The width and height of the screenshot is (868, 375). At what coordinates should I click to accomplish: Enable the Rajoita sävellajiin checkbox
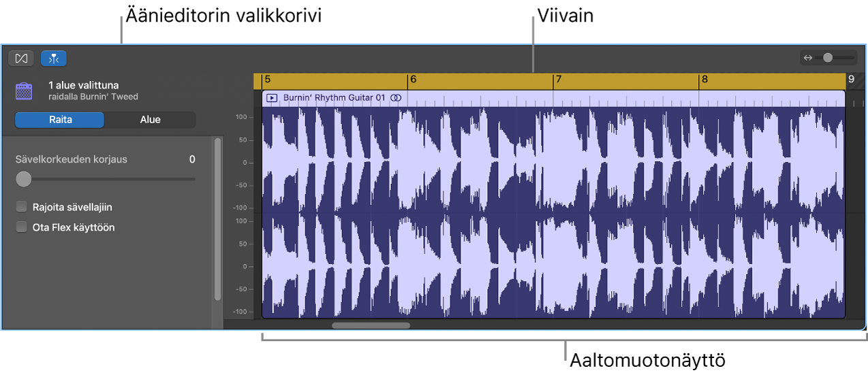tap(22, 207)
